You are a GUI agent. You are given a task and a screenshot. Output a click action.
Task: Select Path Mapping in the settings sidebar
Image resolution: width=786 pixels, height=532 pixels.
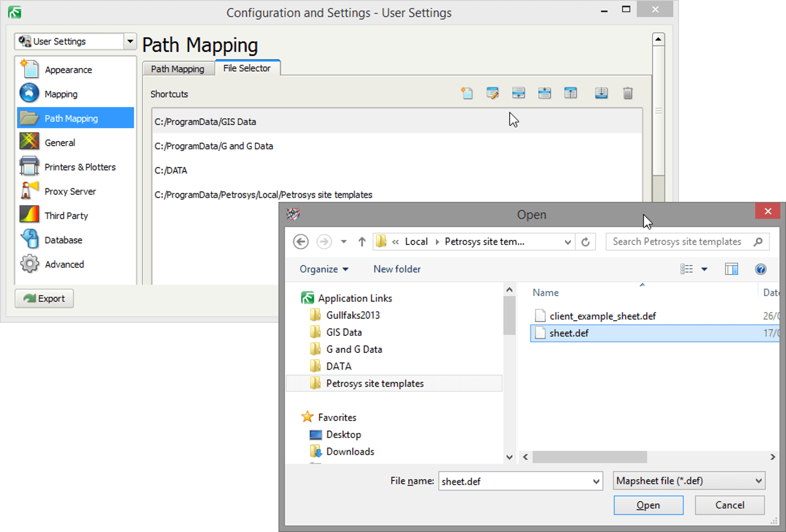tap(76, 118)
